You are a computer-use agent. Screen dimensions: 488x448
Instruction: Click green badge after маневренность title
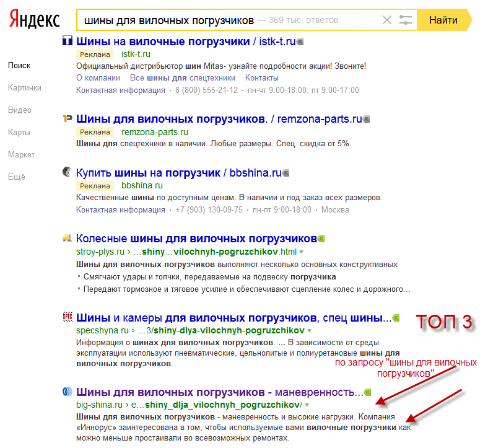pyautogui.click(x=368, y=392)
